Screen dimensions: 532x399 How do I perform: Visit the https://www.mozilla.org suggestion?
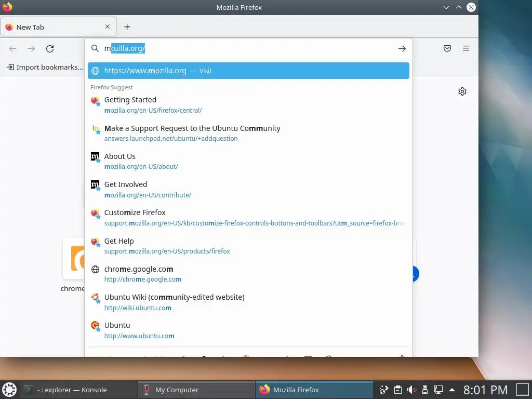248,71
